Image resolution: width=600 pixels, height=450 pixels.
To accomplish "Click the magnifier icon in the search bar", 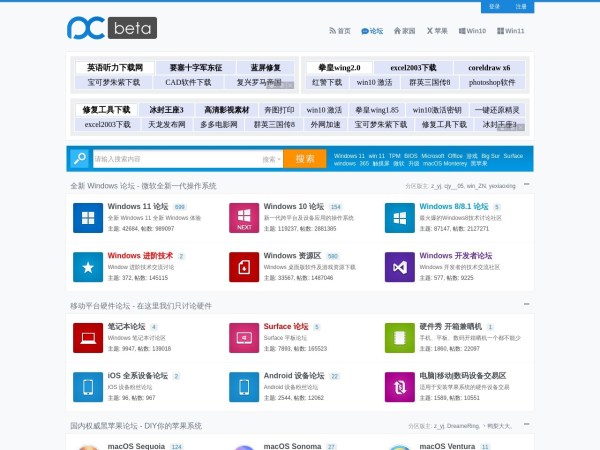I will click(x=79, y=158).
